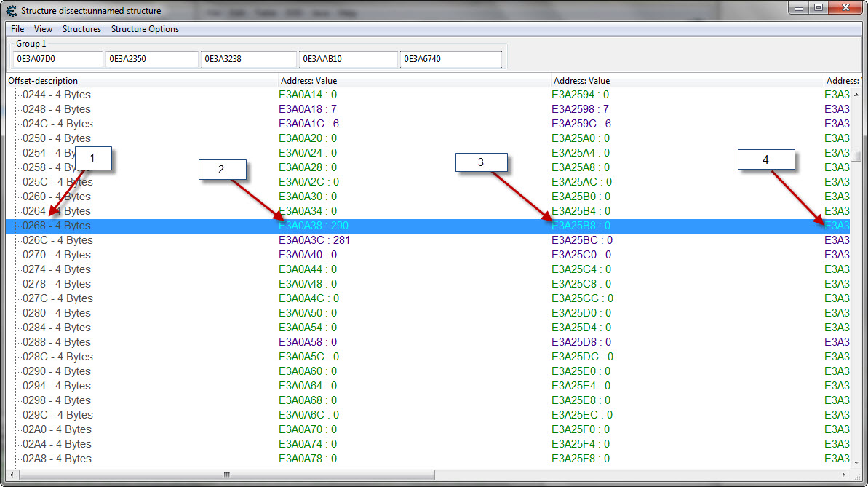
Task: Focus the 0E3A6740 address field
Action: [x=450, y=59]
